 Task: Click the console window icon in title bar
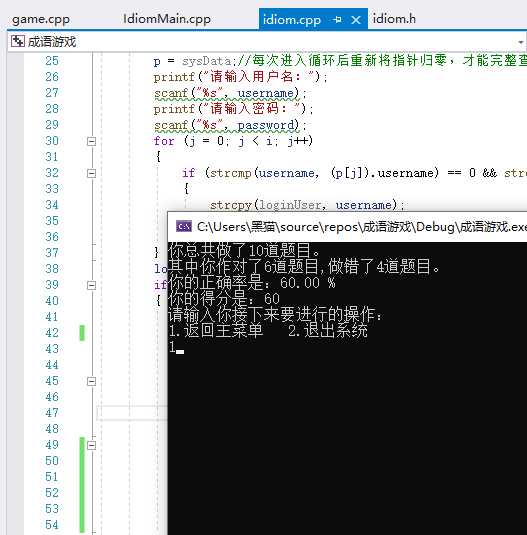(x=184, y=226)
